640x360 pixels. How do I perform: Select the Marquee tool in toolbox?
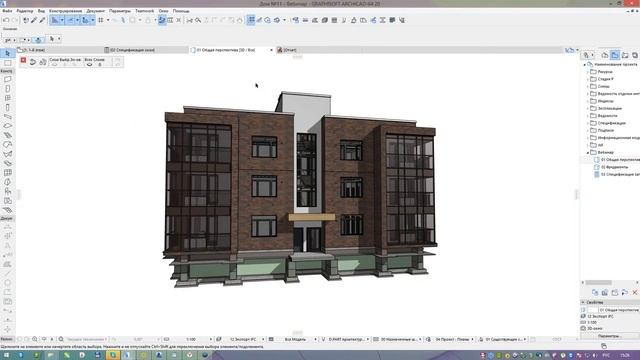click(x=7, y=63)
